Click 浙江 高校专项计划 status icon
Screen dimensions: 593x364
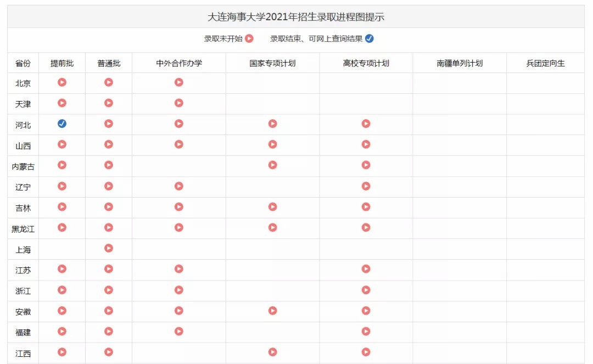[366, 290]
